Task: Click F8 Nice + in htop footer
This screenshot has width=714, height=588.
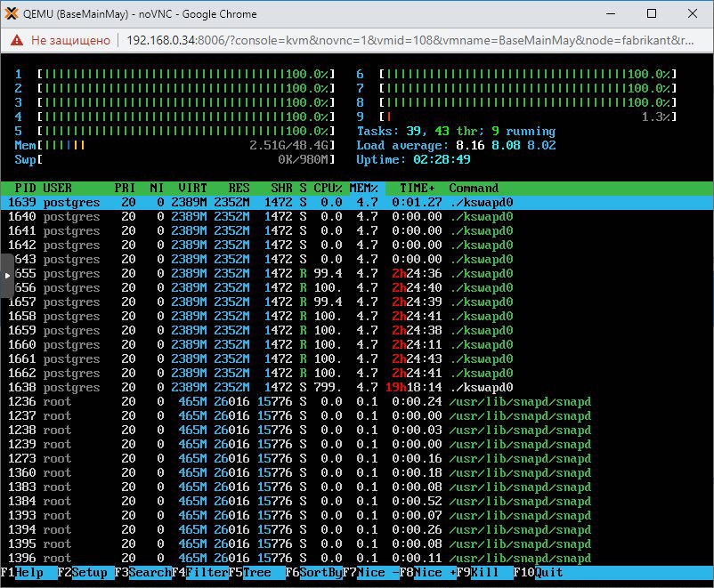Action: (427, 573)
